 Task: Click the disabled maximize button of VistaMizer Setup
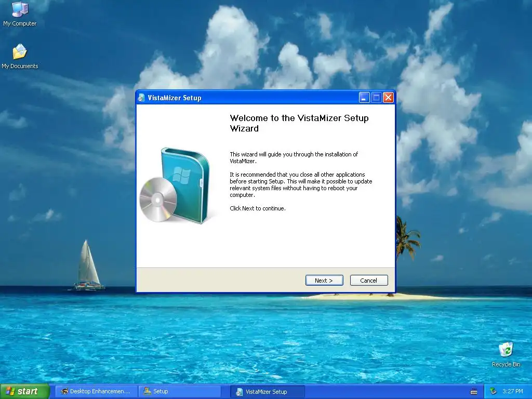[x=376, y=98]
